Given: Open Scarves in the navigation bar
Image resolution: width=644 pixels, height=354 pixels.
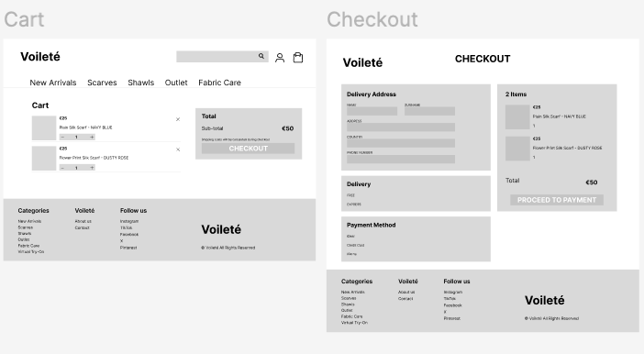Looking at the screenshot, I should pyautogui.click(x=102, y=83).
